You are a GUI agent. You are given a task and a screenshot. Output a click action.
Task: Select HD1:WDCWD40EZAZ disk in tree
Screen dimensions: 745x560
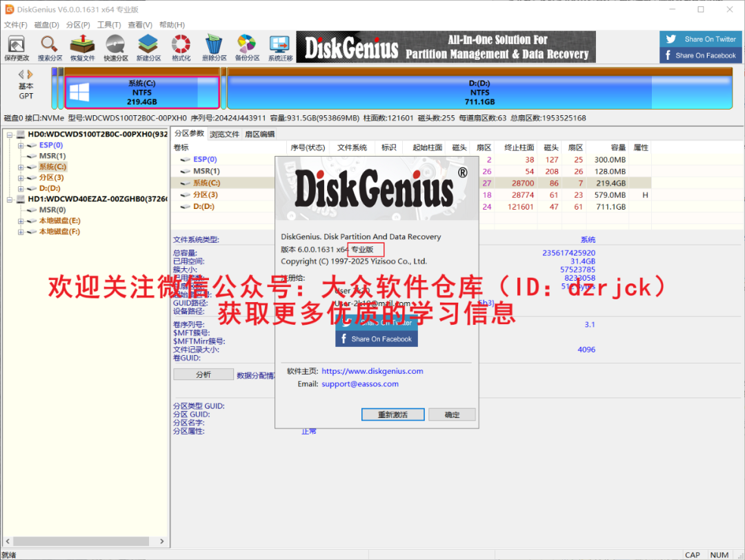(97, 199)
